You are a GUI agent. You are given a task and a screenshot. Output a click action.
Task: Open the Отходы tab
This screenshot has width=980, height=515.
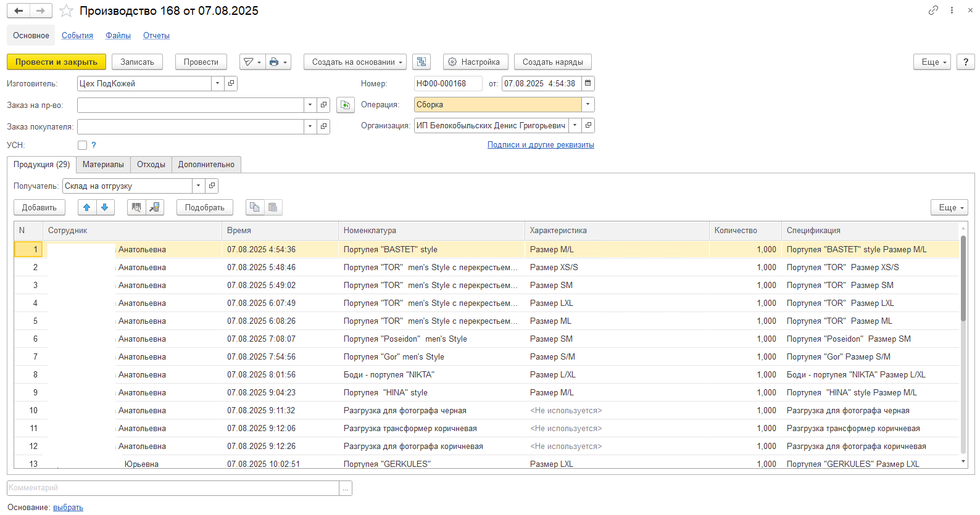click(x=151, y=165)
